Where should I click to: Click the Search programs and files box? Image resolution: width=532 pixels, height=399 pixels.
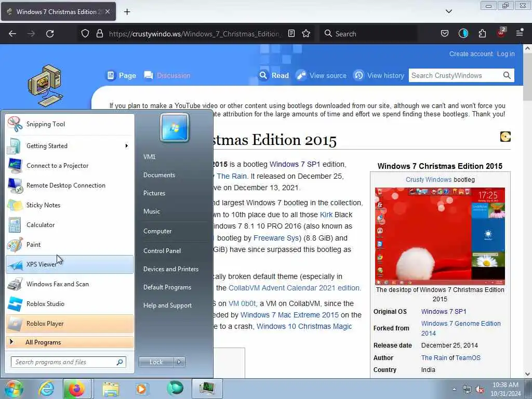(69, 362)
